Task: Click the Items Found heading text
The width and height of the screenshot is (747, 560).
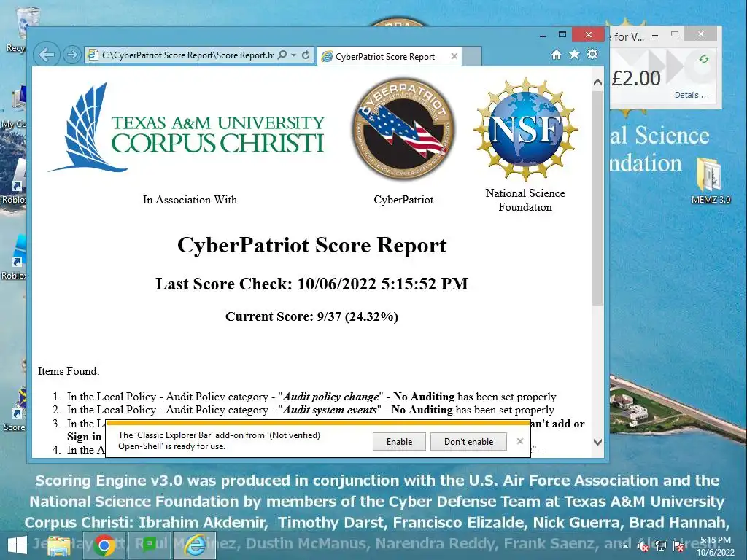Action: [69, 371]
